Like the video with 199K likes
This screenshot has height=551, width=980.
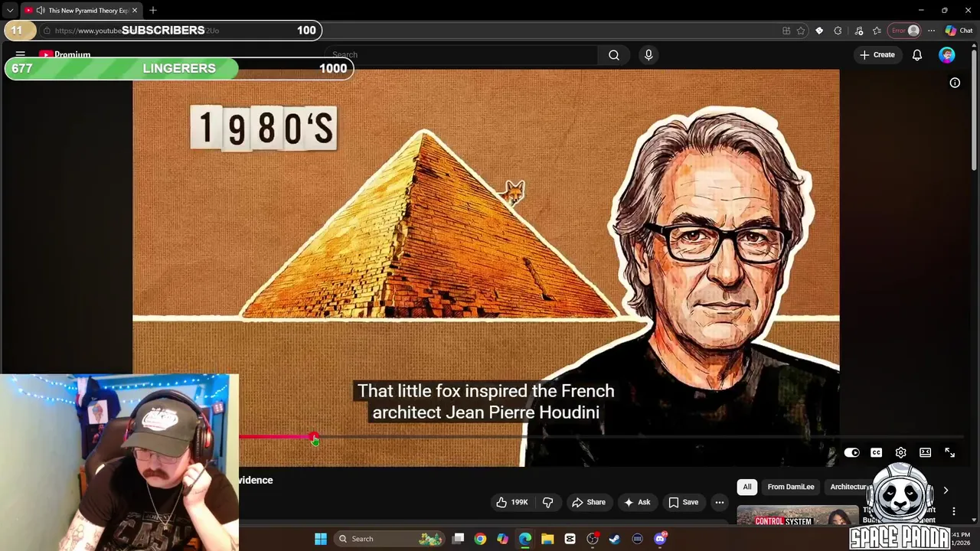(512, 502)
